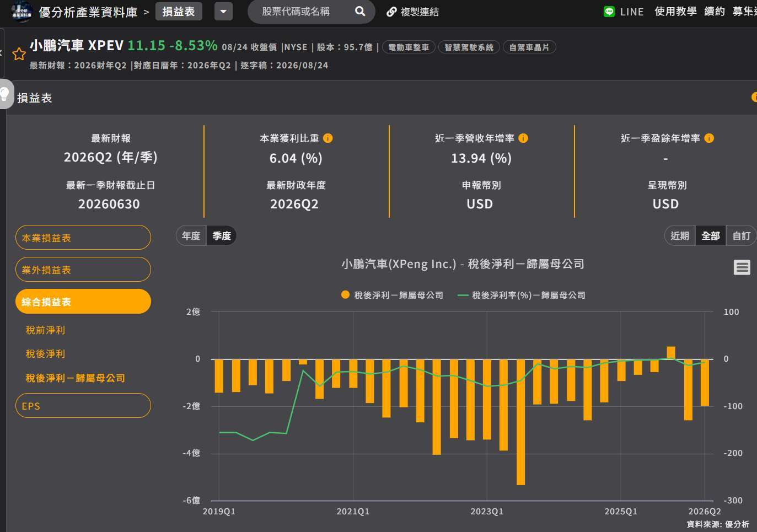Click the favorite star icon beside 小鵬汽車
Image resolution: width=757 pixels, height=532 pixels.
point(19,53)
